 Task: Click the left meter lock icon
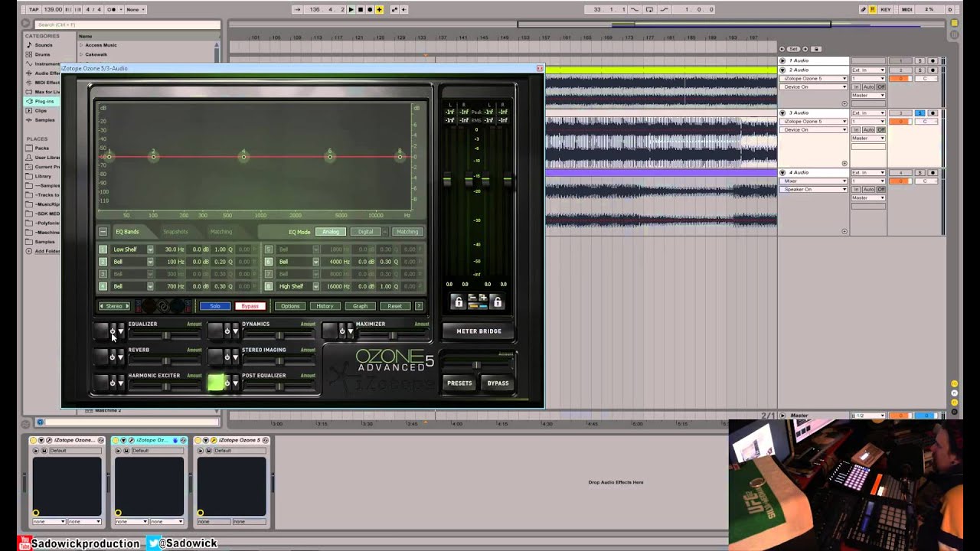click(x=459, y=302)
